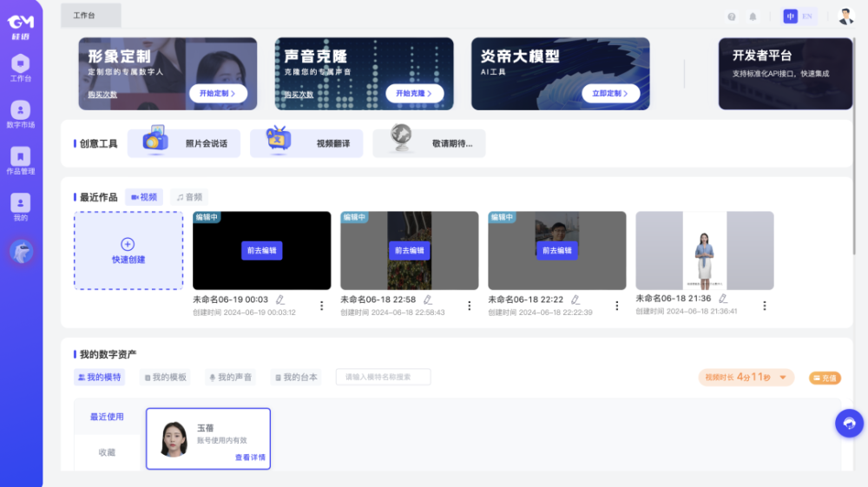Click the 玉蓓 model portrait
The height and width of the screenshot is (487, 868).
point(174,439)
